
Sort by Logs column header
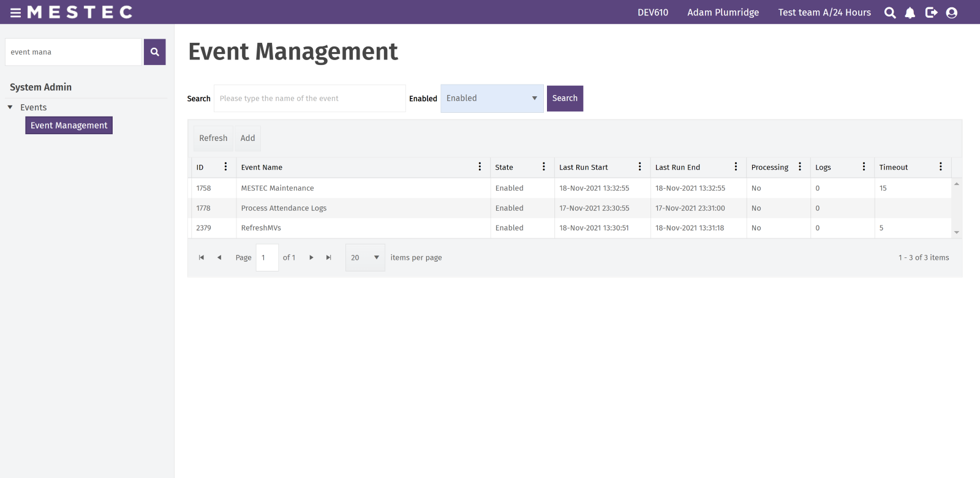[x=823, y=167]
